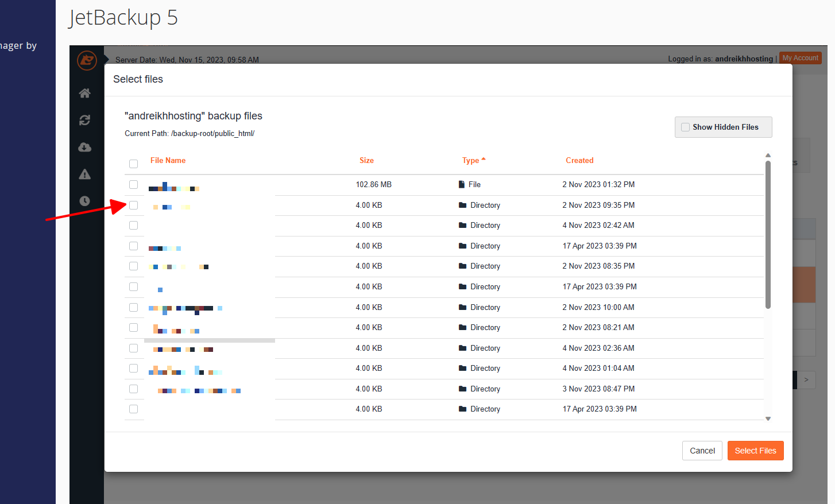Click the file list vertical scrollbar thumb

pos(768,235)
